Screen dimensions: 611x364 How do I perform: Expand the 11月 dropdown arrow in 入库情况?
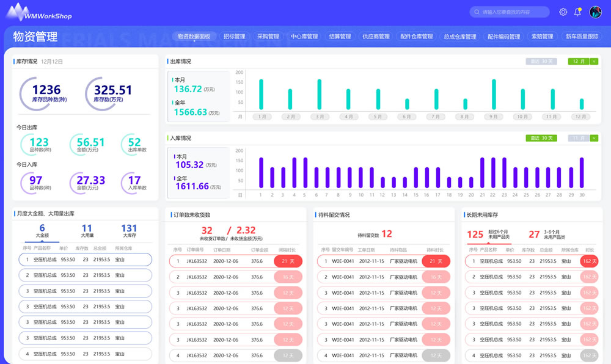(594, 138)
